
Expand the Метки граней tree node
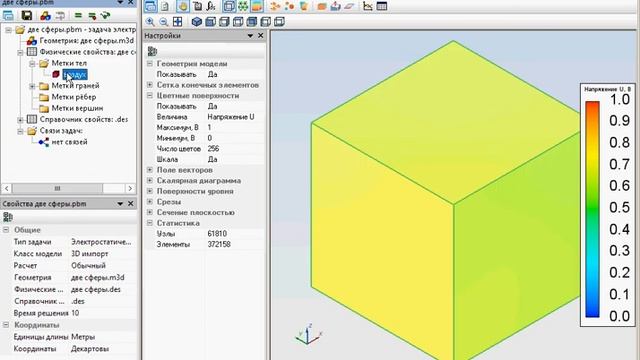32,86
